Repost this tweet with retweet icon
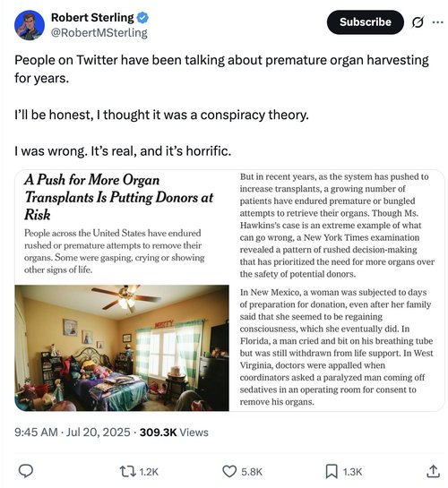 (128, 472)
